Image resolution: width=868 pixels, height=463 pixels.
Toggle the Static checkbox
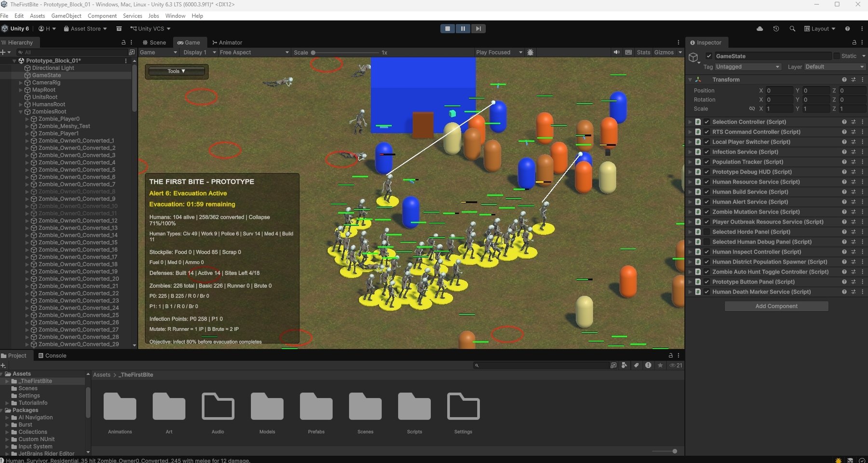[837, 56]
